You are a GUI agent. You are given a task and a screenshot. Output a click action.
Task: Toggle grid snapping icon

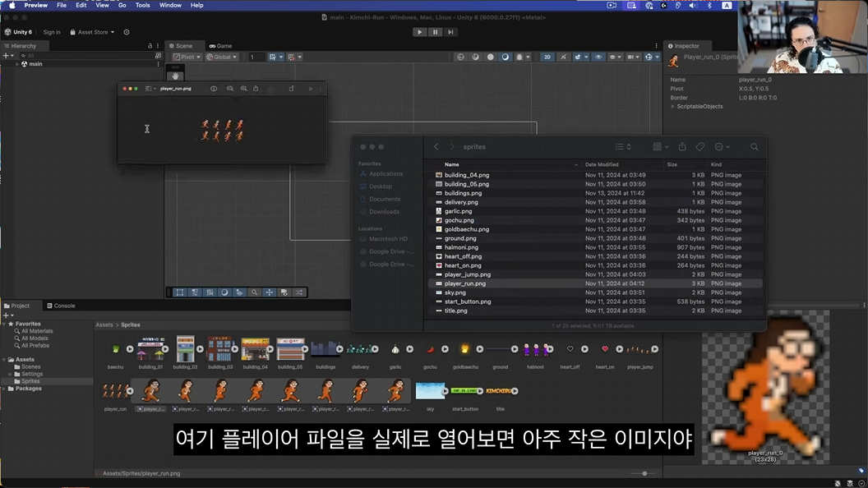pyautogui.click(x=272, y=57)
